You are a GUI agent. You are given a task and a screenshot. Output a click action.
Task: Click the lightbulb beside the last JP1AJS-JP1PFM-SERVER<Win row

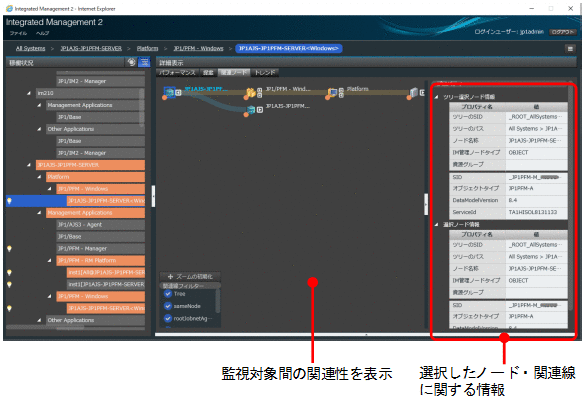(x=10, y=308)
